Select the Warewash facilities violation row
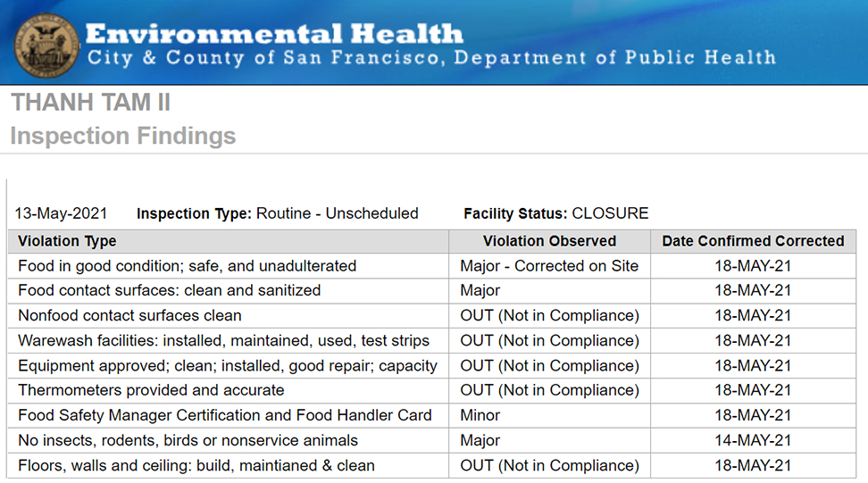 223,341
